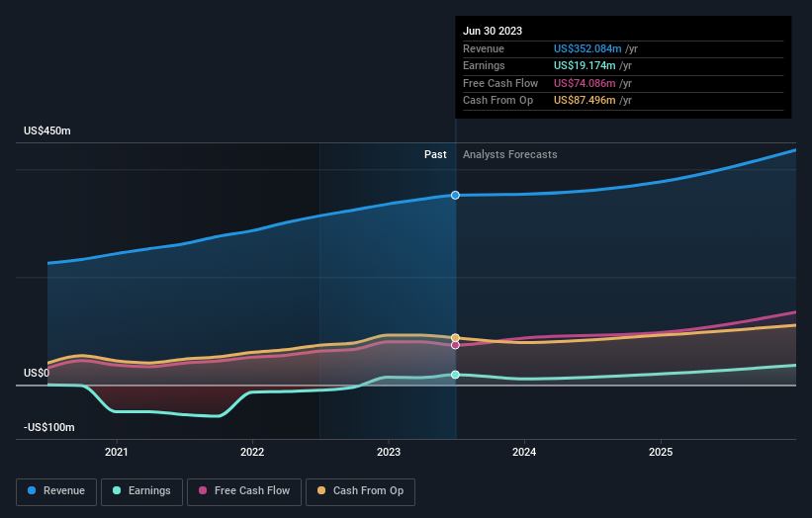
Task: Click the Analysts Forecasts label
Action: click(x=510, y=155)
